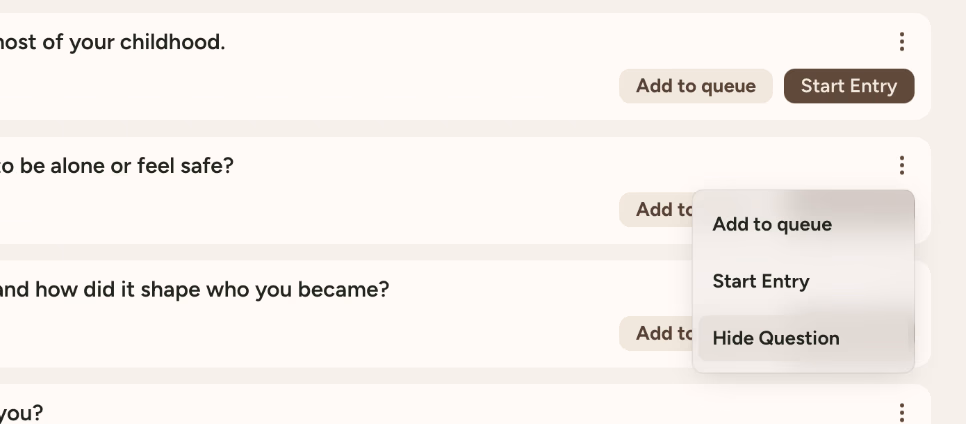Viewport: 966px width, 424px height.
Task: Click the 'how did it shape who you became?' text
Action: click(x=195, y=290)
